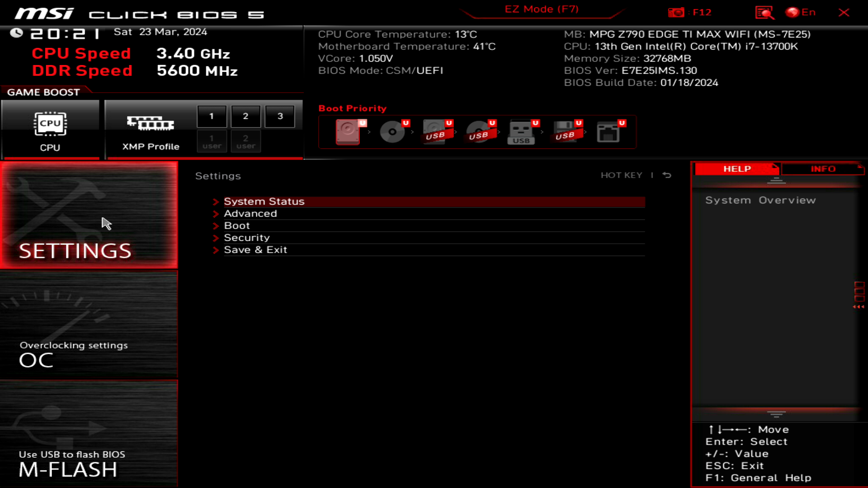This screenshot has height=488, width=868.
Task: Click Save & Exit option
Action: (255, 249)
